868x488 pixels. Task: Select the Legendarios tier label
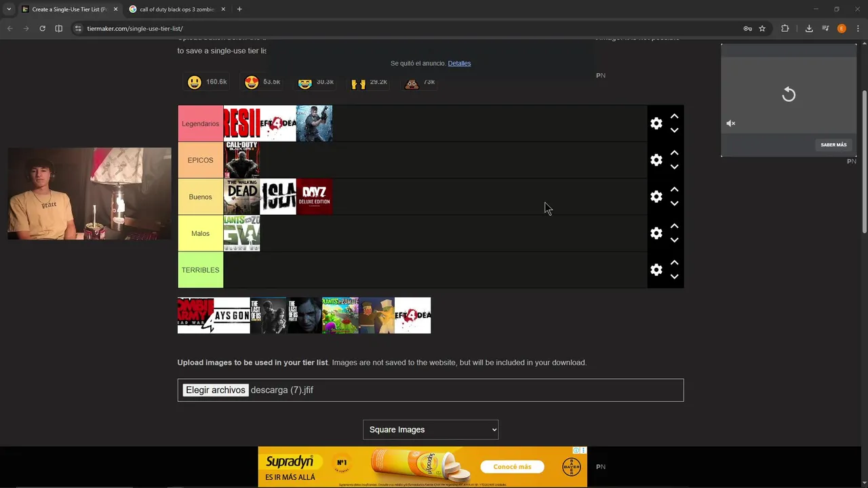click(200, 123)
